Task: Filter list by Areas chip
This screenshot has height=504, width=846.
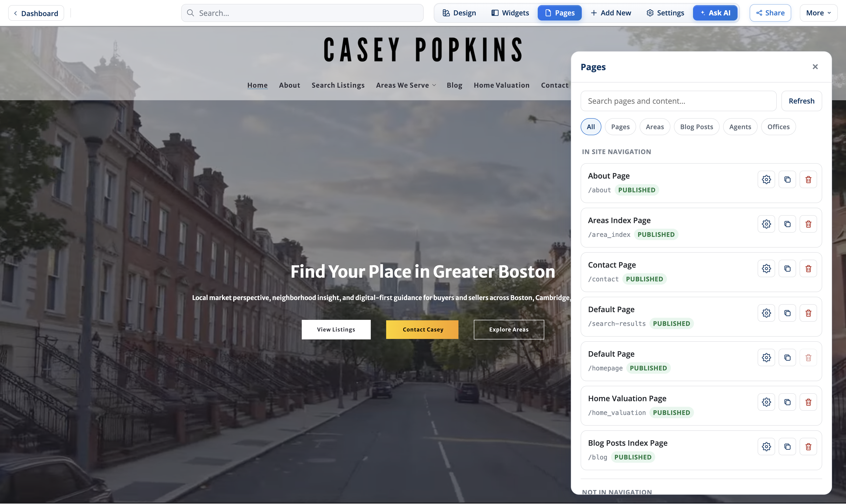Action: tap(655, 127)
